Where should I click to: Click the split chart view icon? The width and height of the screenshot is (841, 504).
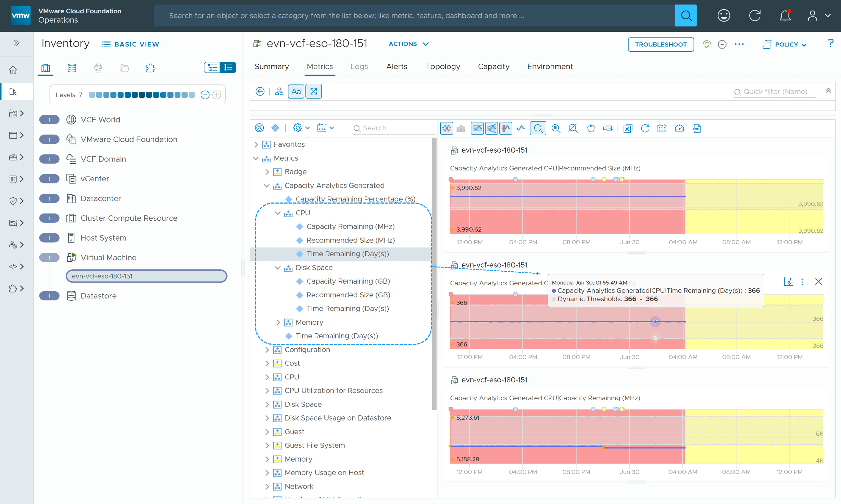491,128
